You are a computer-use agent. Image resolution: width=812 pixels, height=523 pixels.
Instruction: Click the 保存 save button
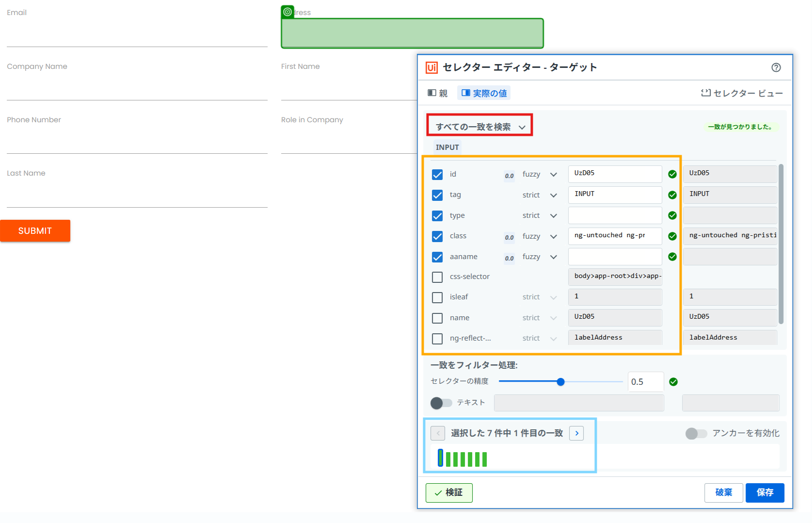765,493
